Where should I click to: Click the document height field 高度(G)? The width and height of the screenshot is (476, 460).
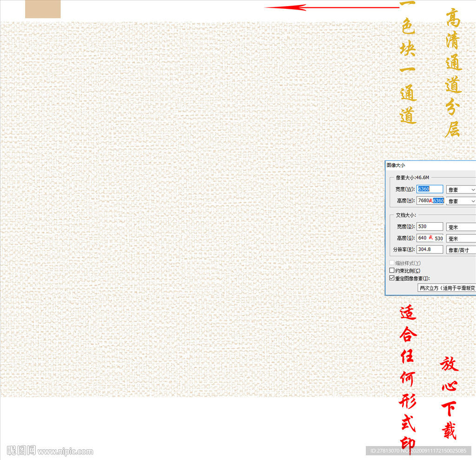coord(430,238)
